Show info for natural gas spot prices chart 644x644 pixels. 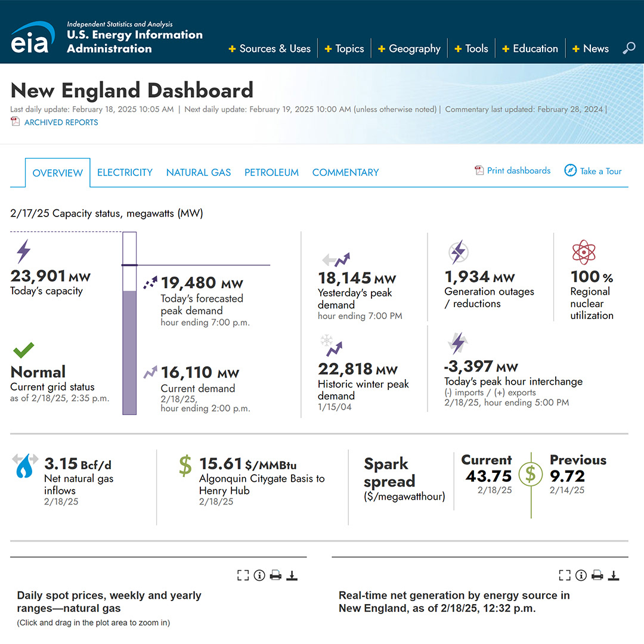[x=259, y=575]
